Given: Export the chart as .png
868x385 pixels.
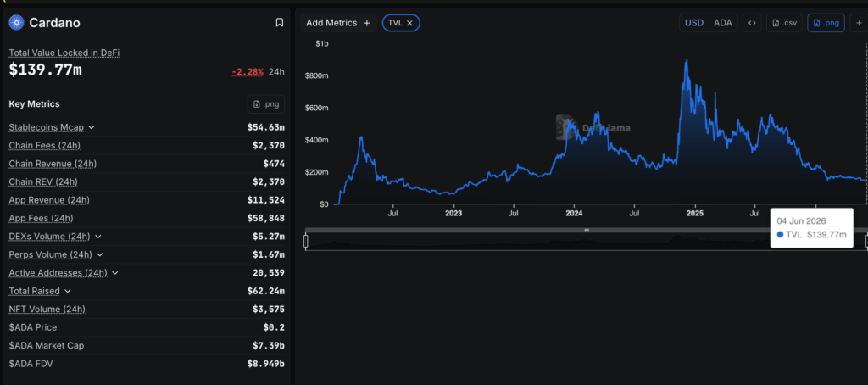Looking at the screenshot, I should click(x=826, y=23).
